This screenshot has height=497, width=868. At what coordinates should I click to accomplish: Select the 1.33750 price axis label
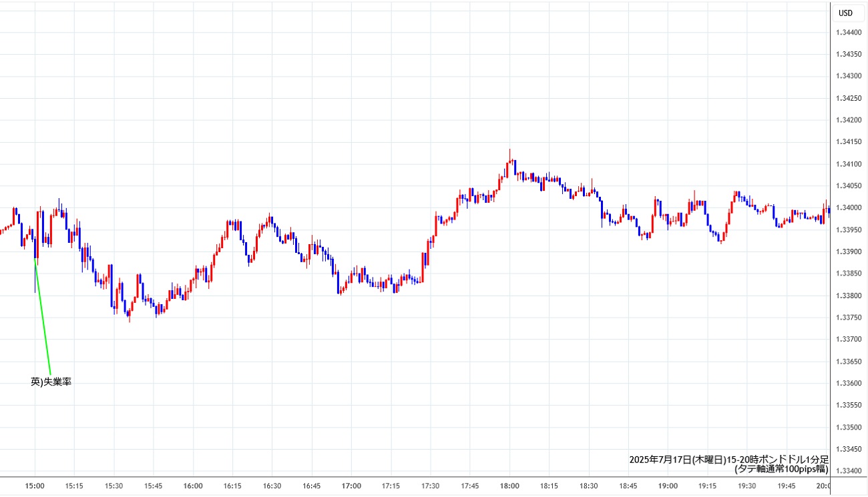(x=849, y=318)
